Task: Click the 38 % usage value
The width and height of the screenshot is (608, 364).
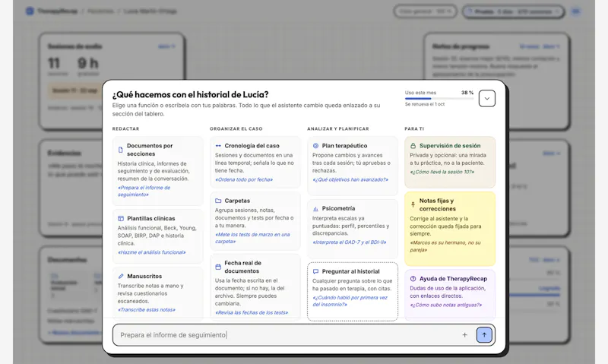Action: [x=467, y=93]
